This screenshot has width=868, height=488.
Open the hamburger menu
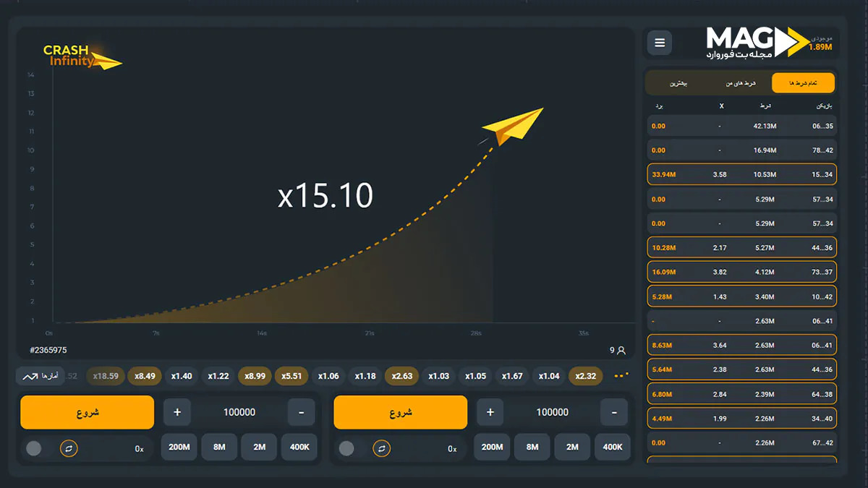[660, 43]
